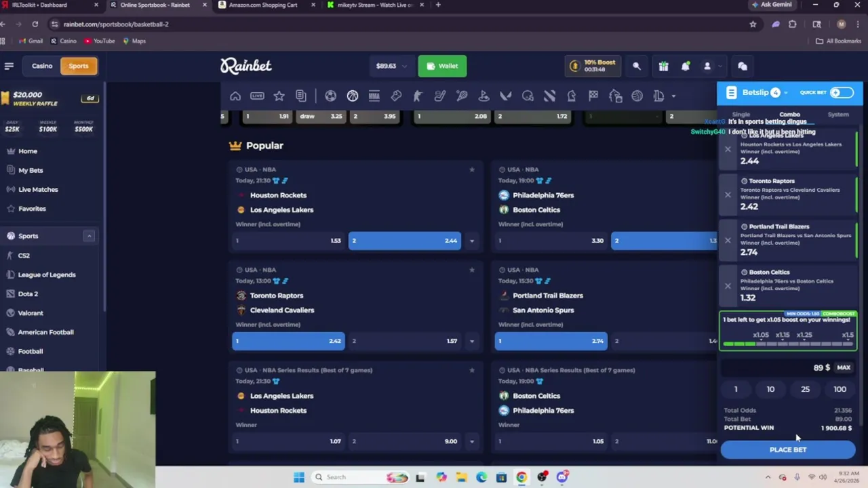Open the user profile icon
This screenshot has width=868, height=488.
coord(707,66)
